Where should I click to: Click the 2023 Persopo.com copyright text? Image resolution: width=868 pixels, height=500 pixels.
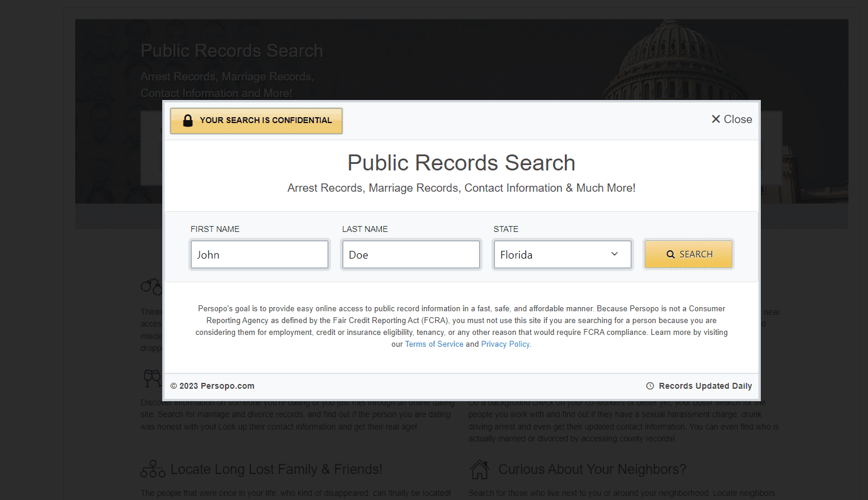click(213, 386)
